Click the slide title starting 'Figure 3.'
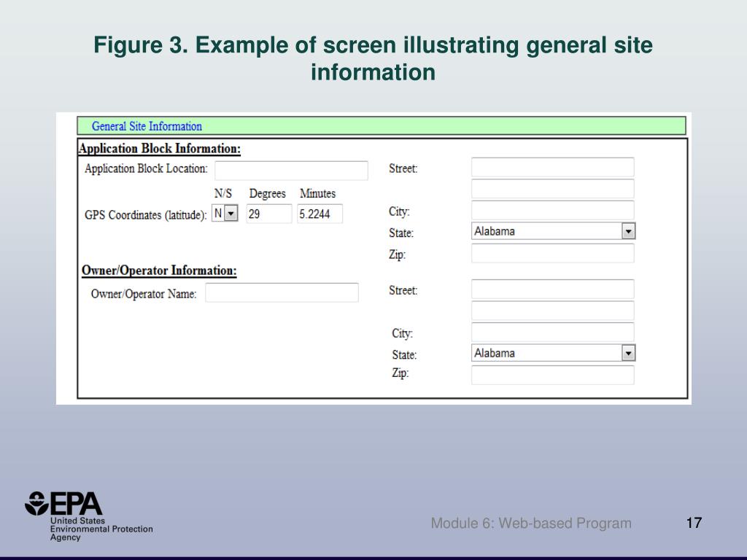Image resolution: width=747 pixels, height=560 pixels. pos(373,58)
